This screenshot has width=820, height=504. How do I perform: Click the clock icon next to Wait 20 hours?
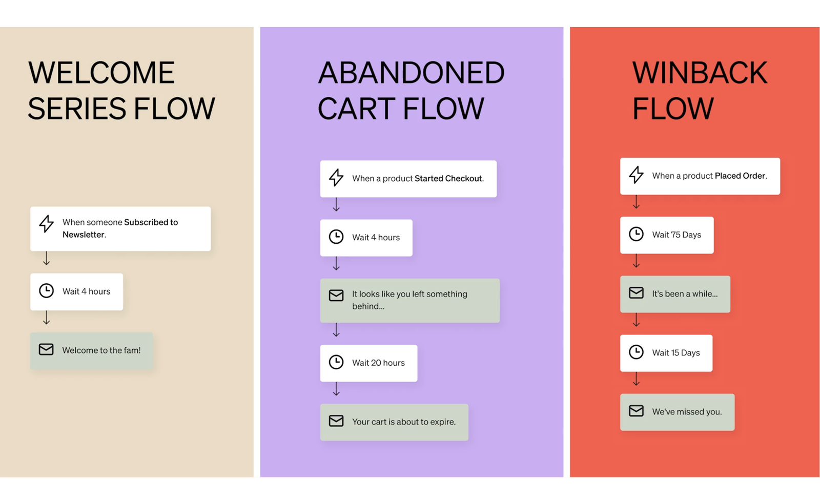pos(336,362)
